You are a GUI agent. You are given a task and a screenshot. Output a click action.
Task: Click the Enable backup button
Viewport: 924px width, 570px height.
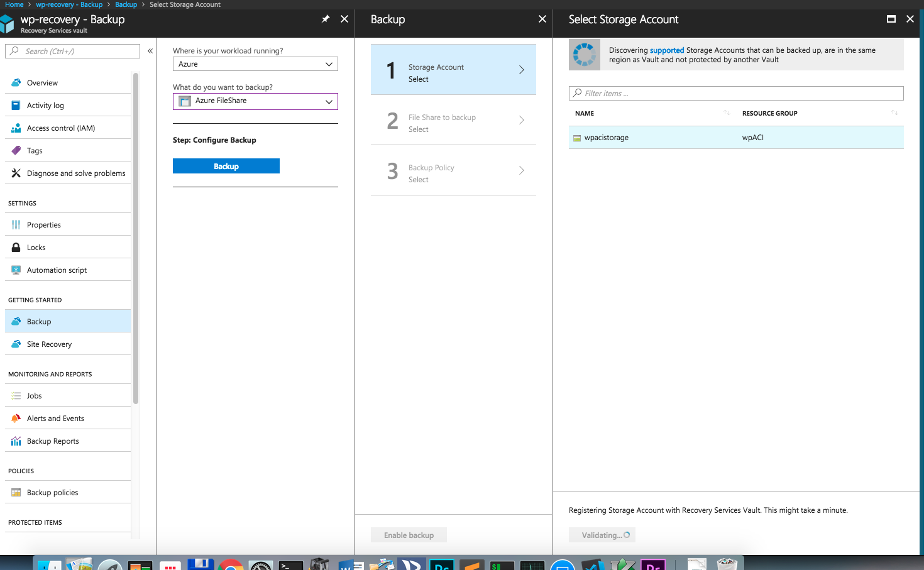(x=409, y=535)
